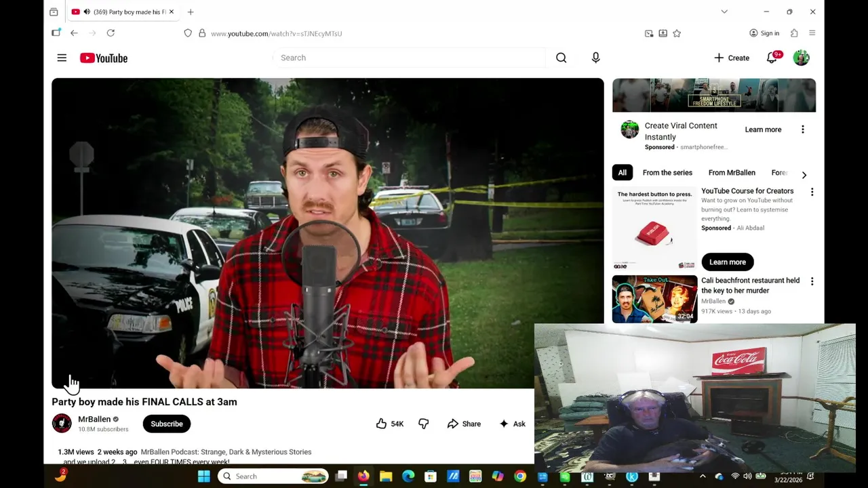Open the Cali beachfront video thumbnail
Image resolution: width=868 pixels, height=488 pixels.
(654, 299)
